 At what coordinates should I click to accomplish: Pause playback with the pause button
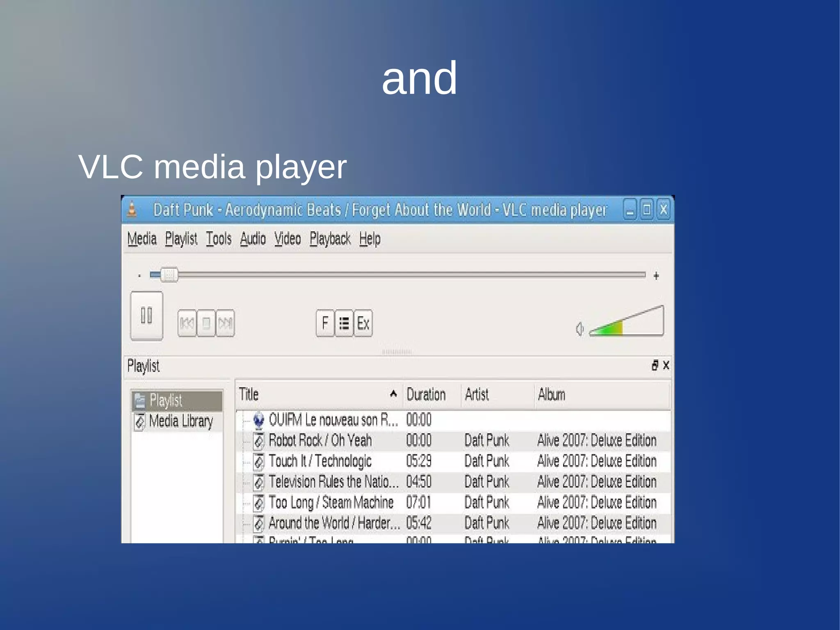click(x=146, y=316)
